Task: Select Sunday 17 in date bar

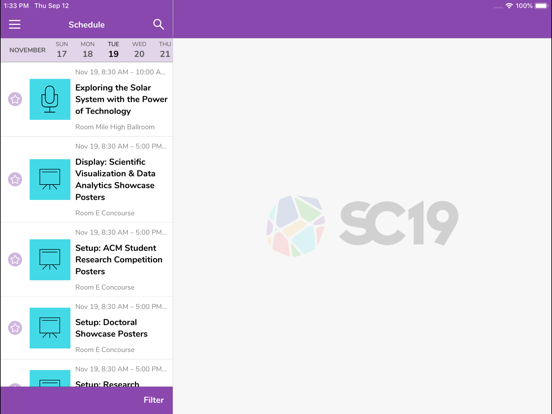Action: (x=62, y=50)
